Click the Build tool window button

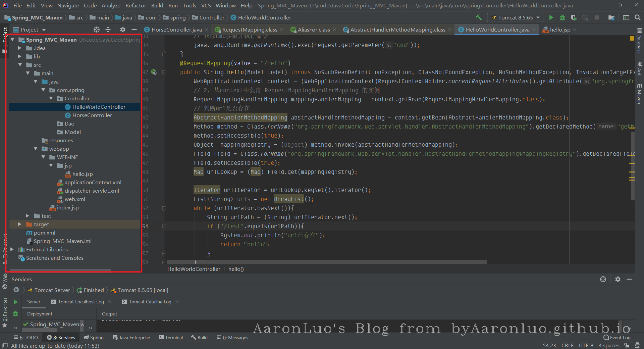coord(200,338)
